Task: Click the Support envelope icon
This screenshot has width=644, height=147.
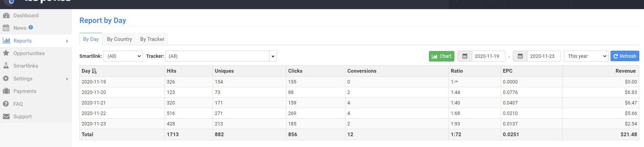Action: coord(6,117)
